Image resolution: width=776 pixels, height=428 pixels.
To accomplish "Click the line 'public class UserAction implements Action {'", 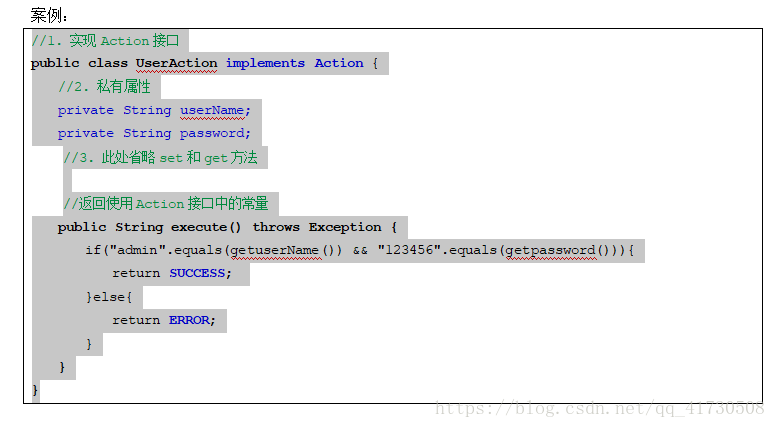I will 204,63.
